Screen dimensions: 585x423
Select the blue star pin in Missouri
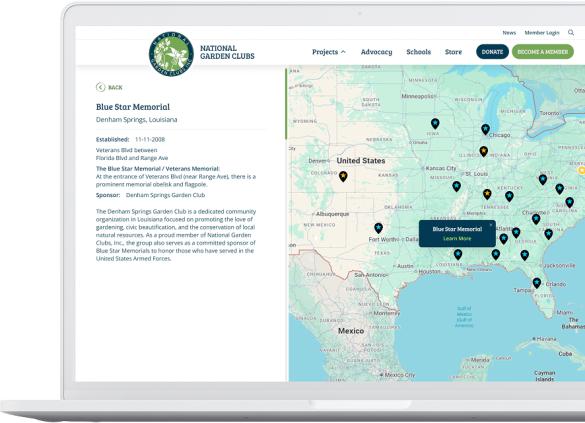coord(456,186)
